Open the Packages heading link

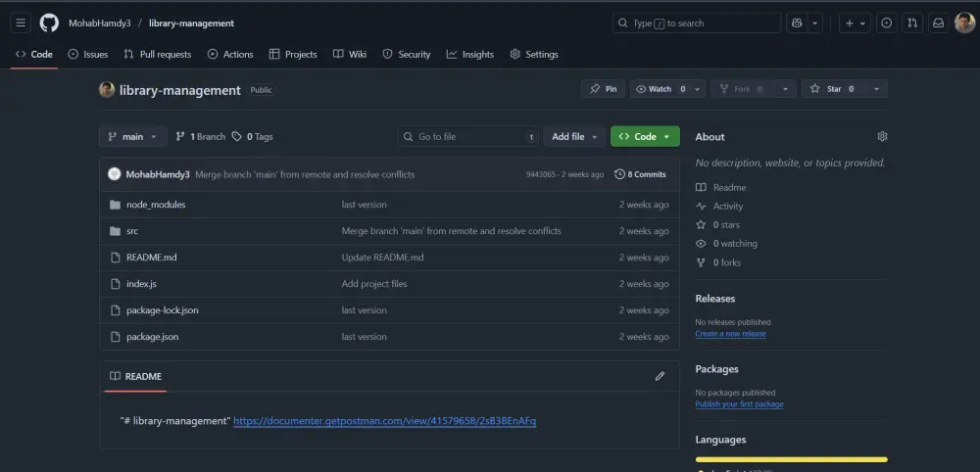[717, 369]
